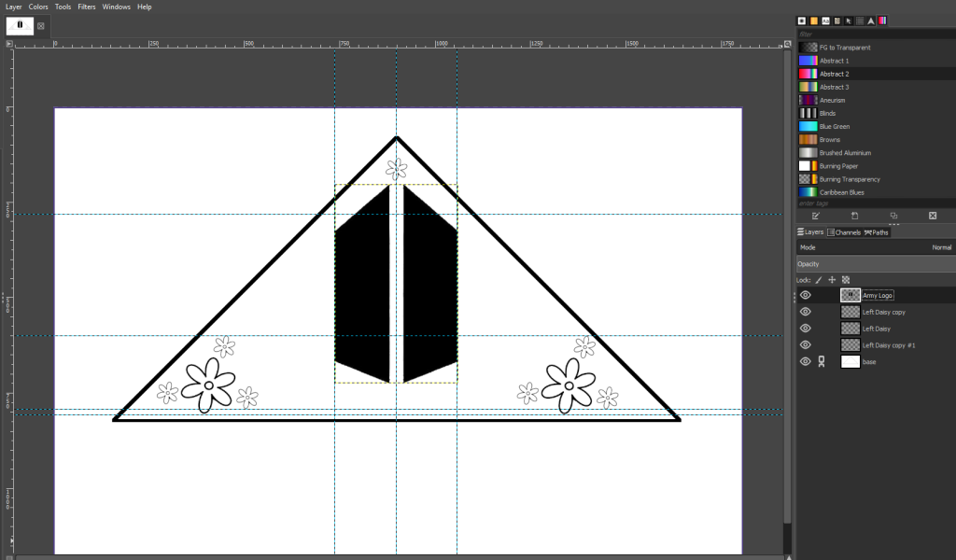Hide the base layer with eye icon
Screen dimensions: 956x560
click(x=806, y=362)
